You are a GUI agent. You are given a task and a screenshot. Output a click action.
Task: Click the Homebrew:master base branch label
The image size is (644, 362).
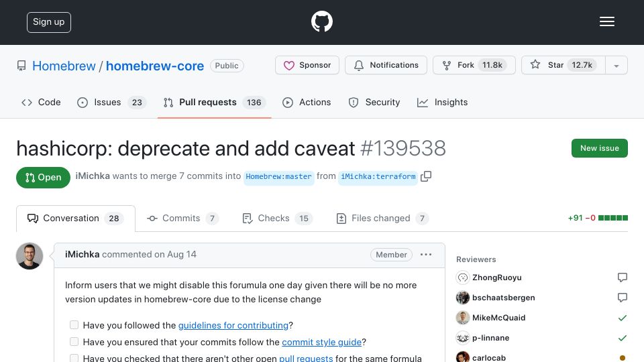[278, 176]
